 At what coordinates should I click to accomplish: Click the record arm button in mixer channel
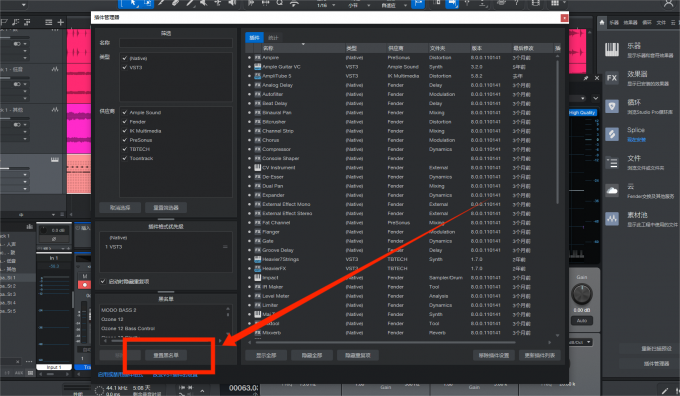pos(84,285)
